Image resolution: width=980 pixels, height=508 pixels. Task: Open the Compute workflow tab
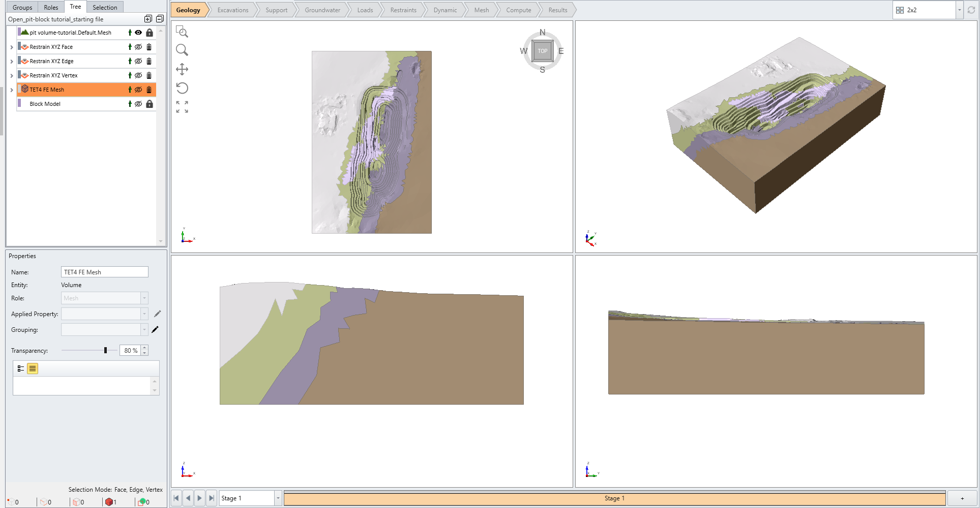[519, 10]
